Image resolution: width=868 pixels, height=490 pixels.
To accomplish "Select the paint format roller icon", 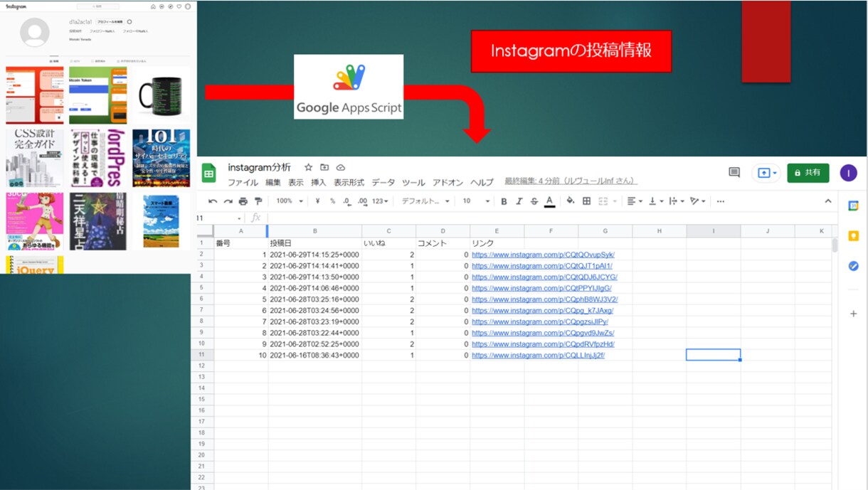I will [258, 201].
